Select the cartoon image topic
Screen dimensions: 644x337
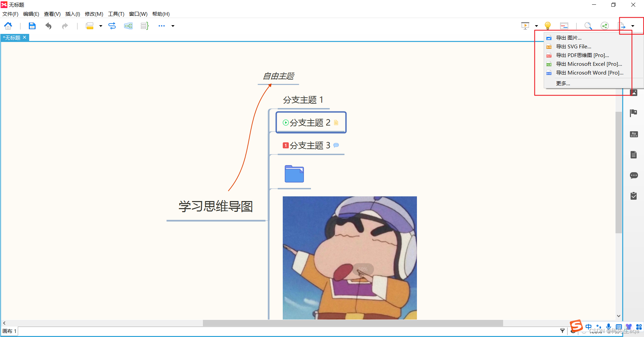pos(350,258)
